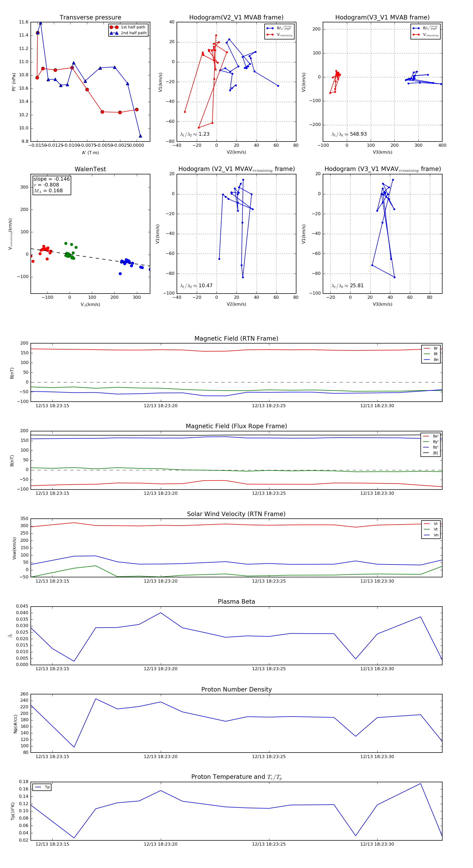The height and width of the screenshot is (868, 473).
Task: Click the 'WalenTest' plot title
Action: [x=90, y=169]
